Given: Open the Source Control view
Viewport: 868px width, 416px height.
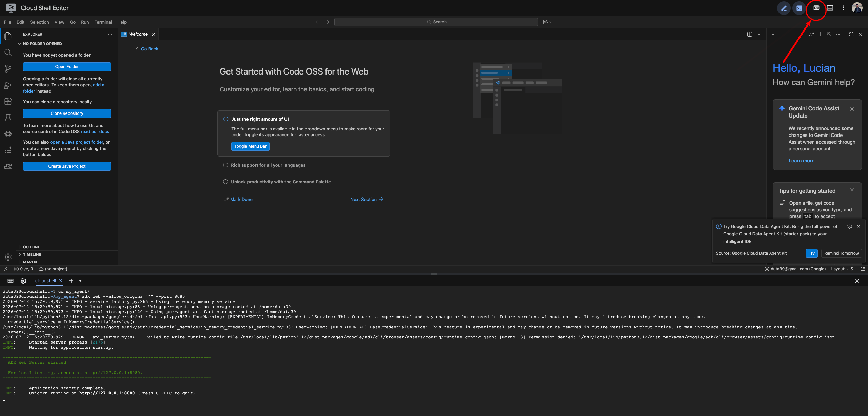Looking at the screenshot, I should (8, 69).
